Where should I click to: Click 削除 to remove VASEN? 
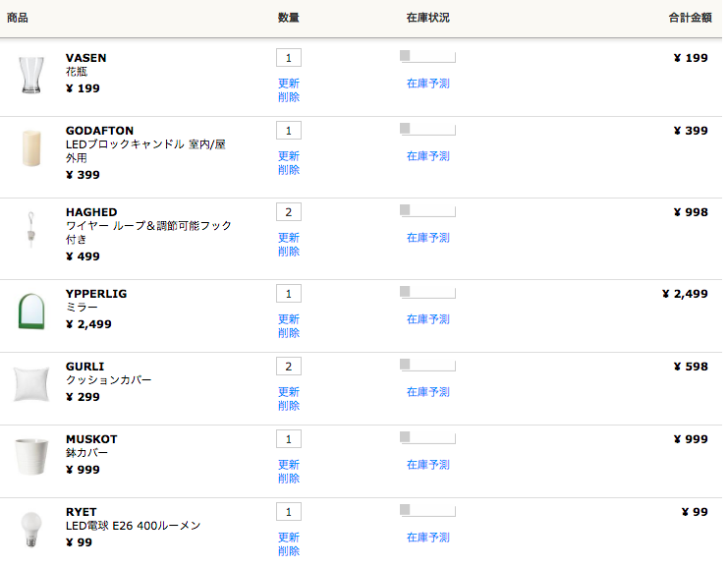click(x=288, y=97)
